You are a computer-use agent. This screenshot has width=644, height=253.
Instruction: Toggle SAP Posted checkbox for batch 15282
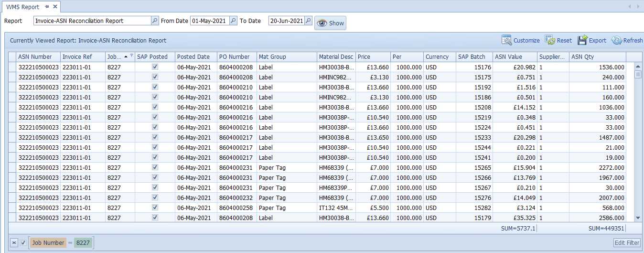(155, 208)
